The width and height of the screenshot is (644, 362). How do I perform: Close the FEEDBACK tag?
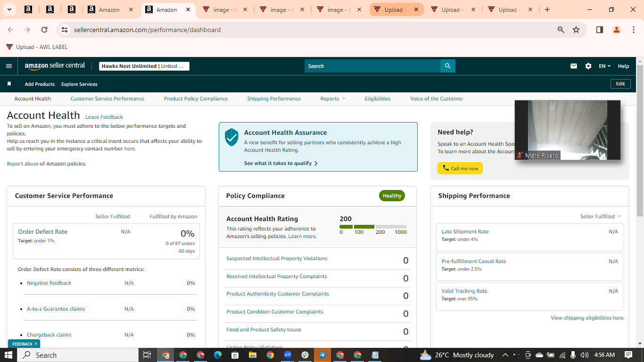36,344
